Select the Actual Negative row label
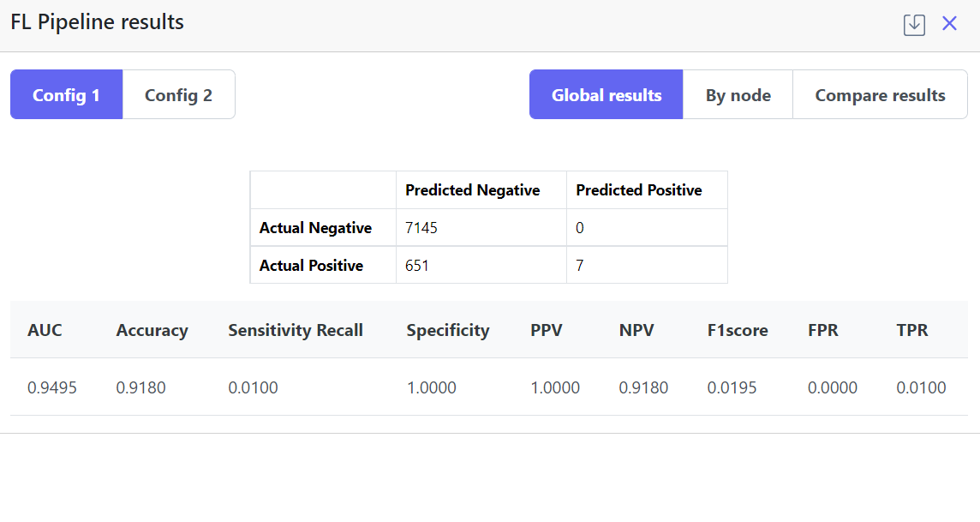Viewport: 980px width, 522px height. (315, 228)
